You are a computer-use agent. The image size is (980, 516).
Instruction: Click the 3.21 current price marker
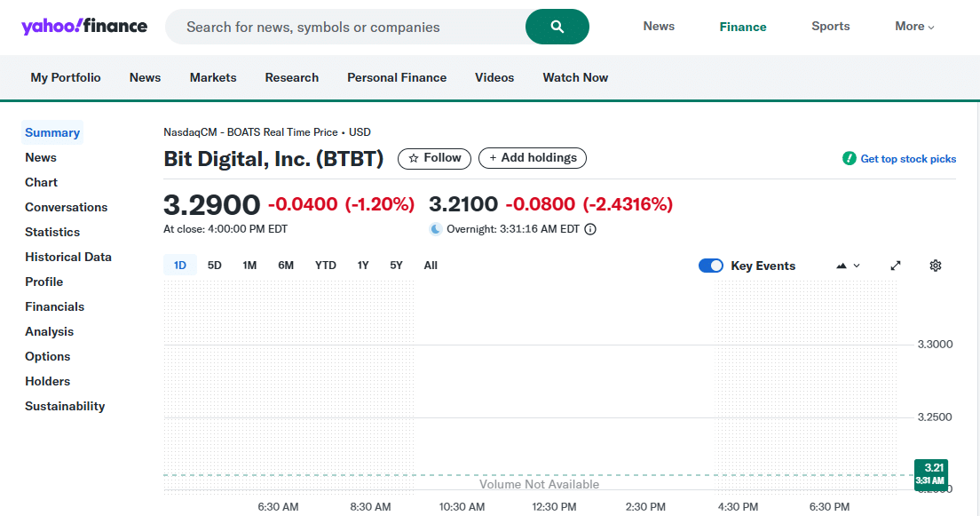click(930, 474)
